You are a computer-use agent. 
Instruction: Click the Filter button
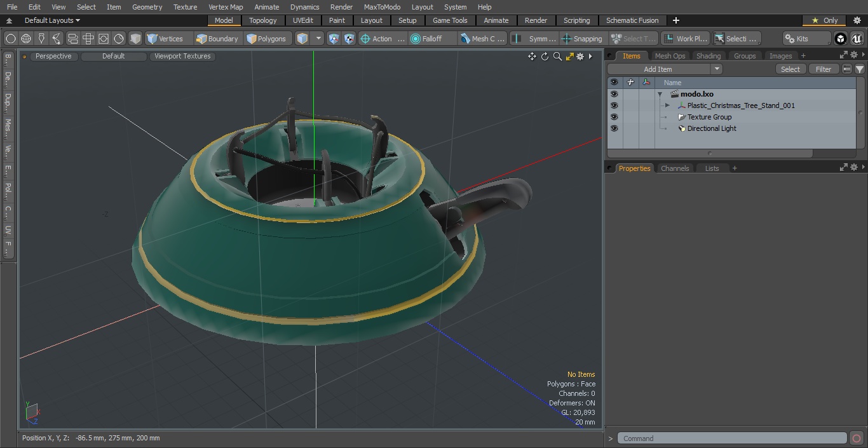point(824,69)
